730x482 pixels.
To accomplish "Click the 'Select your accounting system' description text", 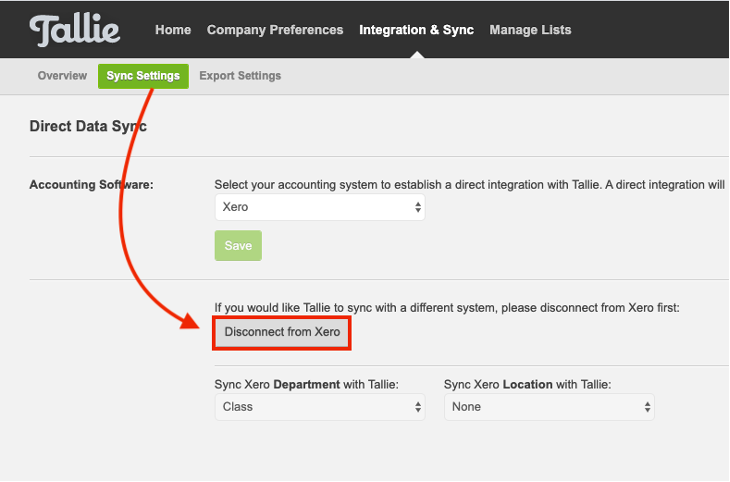I will [x=469, y=185].
